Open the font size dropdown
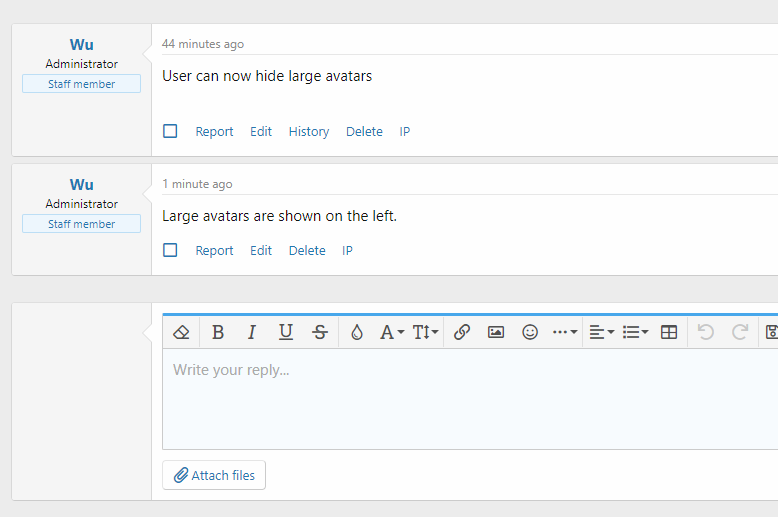 click(x=425, y=332)
